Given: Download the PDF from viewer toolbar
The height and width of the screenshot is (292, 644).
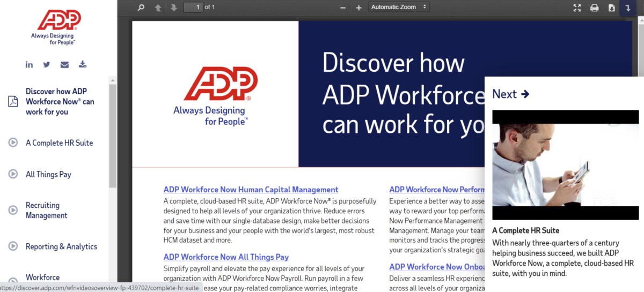Looking at the screenshot, I should point(611,8).
